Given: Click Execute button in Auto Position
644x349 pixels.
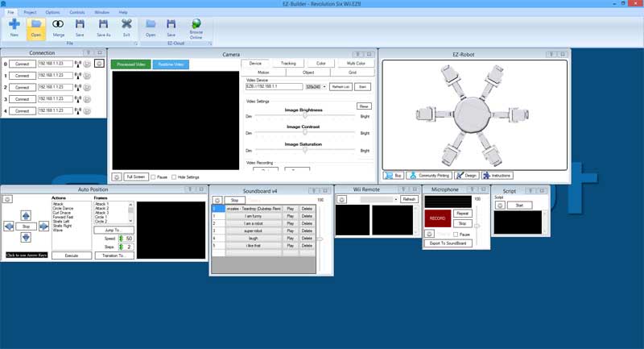Looking at the screenshot, I should pos(72,256).
